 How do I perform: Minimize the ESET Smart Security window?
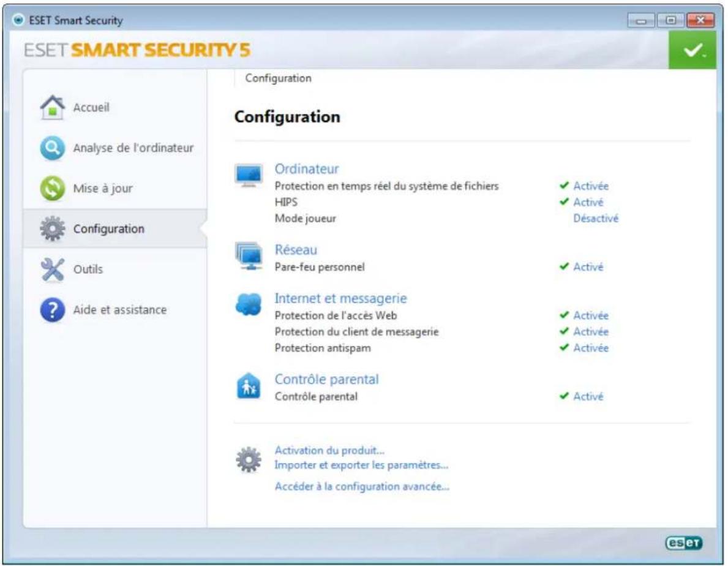click(640, 20)
